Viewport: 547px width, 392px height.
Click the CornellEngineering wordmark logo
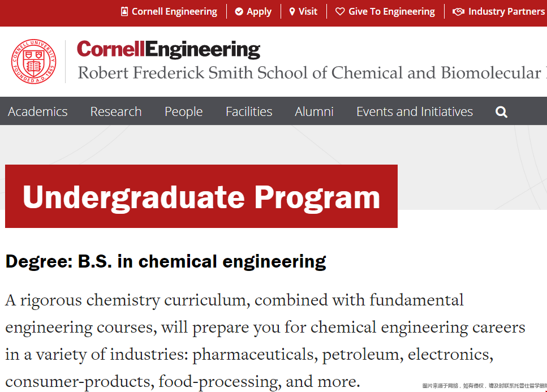169,50
